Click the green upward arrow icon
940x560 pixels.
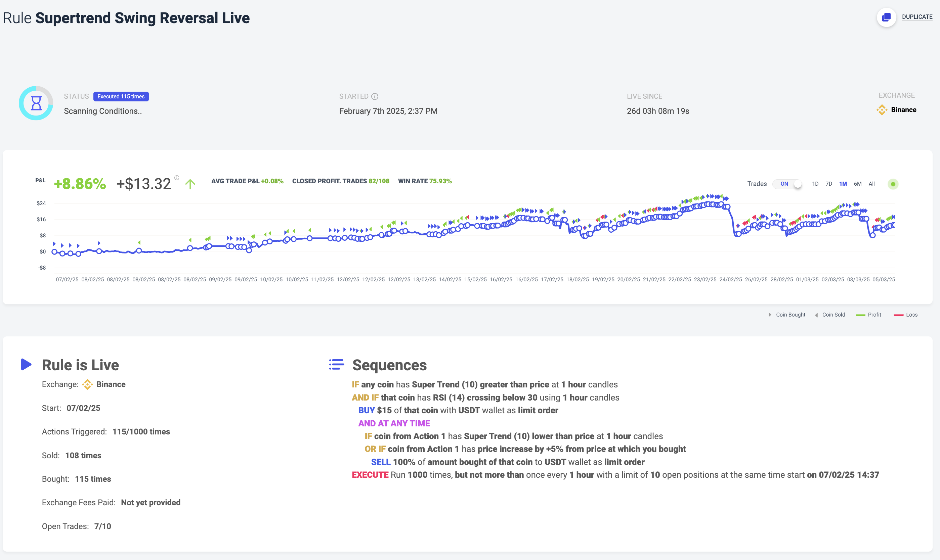[190, 184]
